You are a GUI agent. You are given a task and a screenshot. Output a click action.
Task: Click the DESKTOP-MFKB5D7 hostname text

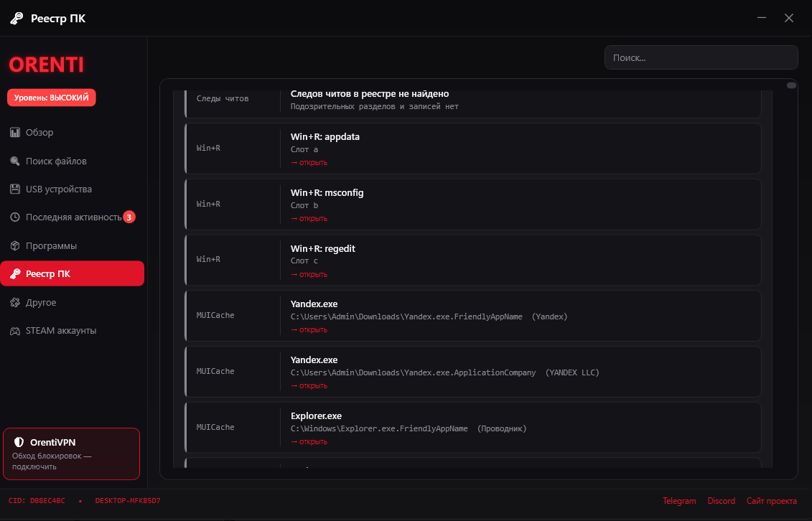pyautogui.click(x=128, y=501)
